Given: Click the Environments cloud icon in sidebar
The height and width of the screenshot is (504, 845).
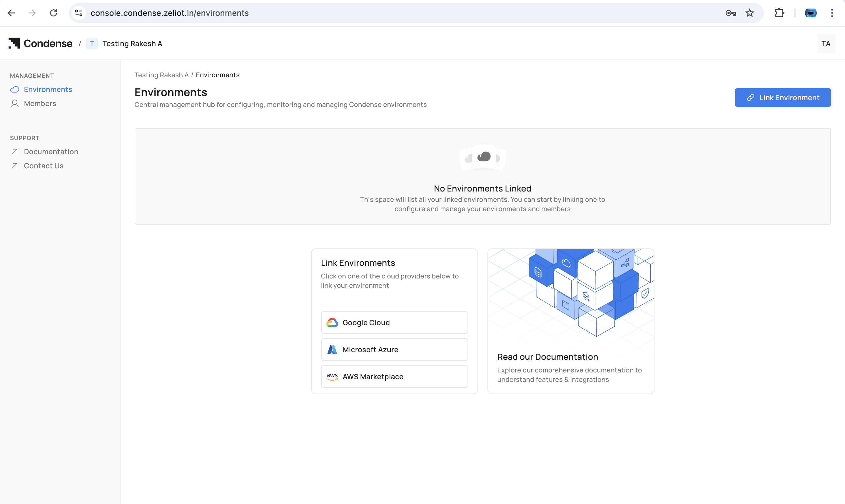Looking at the screenshot, I should click(15, 89).
